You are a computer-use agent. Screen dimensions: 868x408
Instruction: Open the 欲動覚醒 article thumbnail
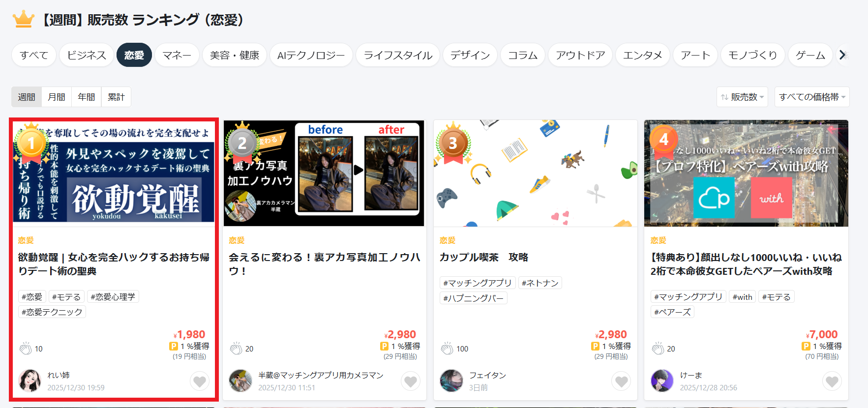tap(114, 174)
